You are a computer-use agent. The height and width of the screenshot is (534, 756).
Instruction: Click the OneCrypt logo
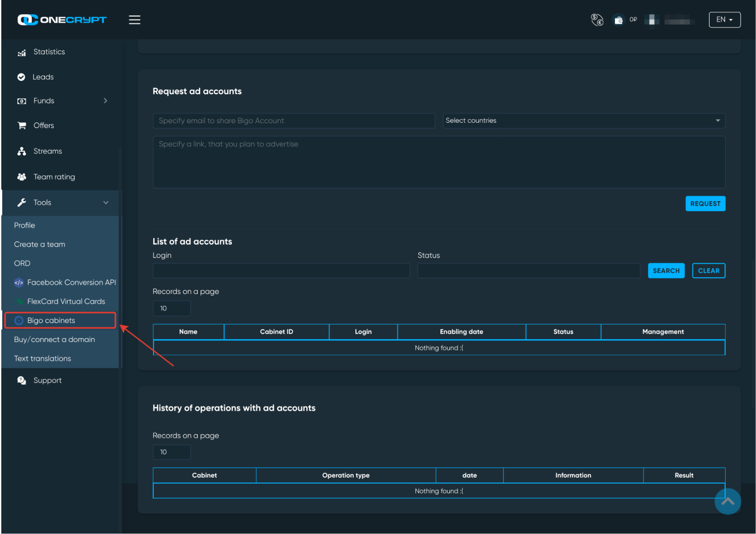coord(62,20)
